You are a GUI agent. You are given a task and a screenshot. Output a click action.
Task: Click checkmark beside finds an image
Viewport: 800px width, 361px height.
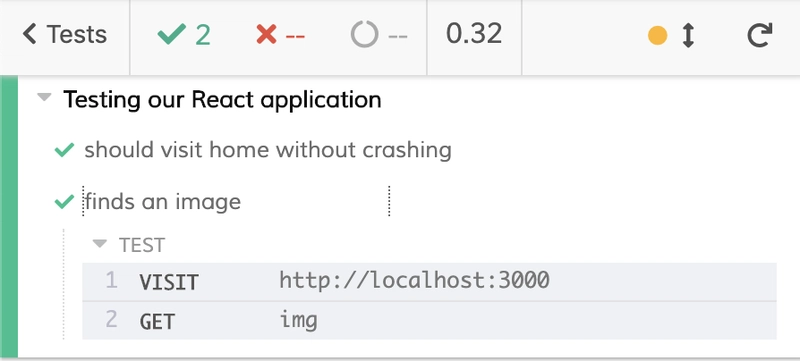coord(64,202)
